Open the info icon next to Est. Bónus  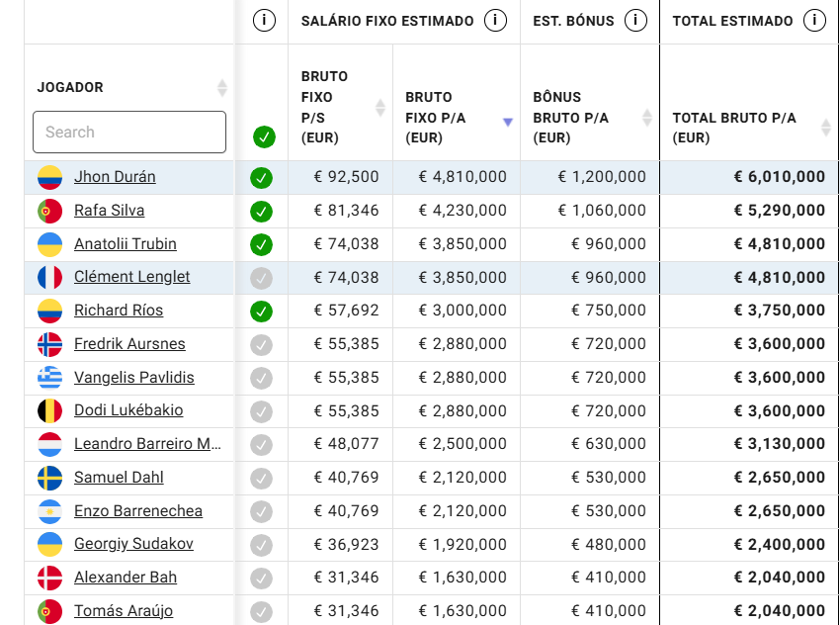click(x=635, y=21)
